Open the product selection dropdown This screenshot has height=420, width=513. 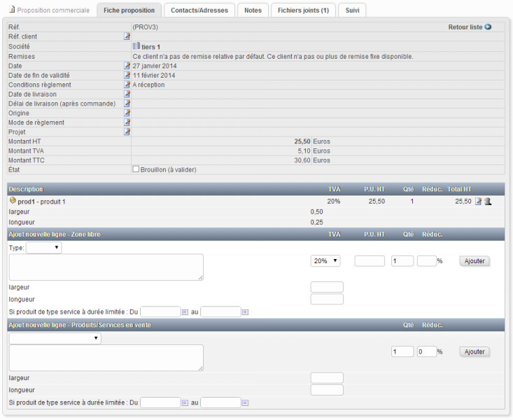(x=55, y=338)
